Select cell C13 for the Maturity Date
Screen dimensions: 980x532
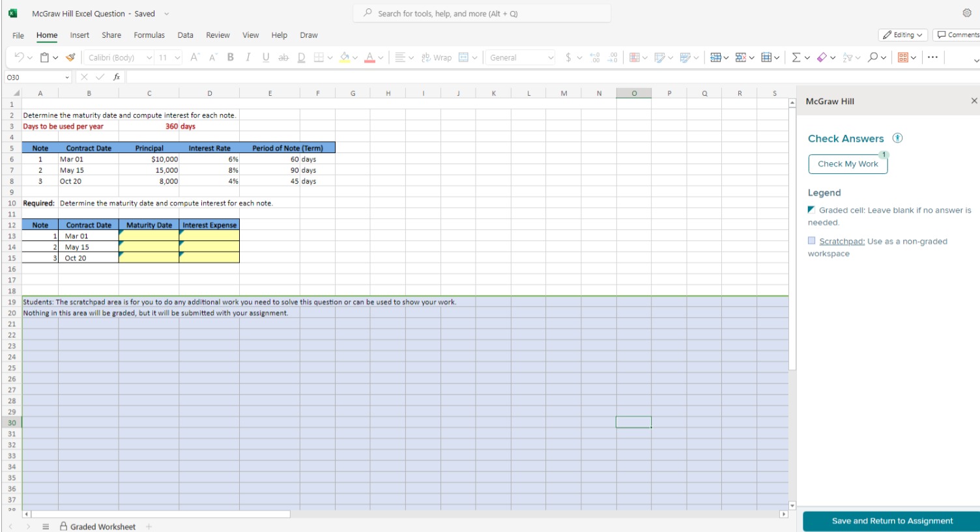(x=149, y=236)
